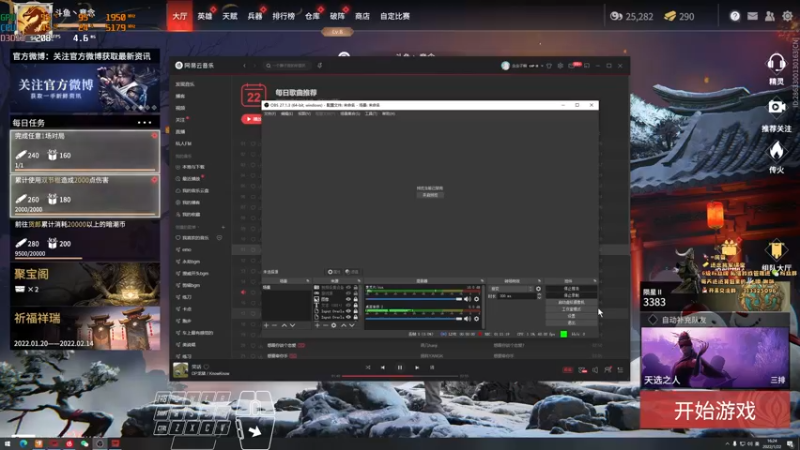Switch to 英雄 tab in game

pyautogui.click(x=205, y=16)
